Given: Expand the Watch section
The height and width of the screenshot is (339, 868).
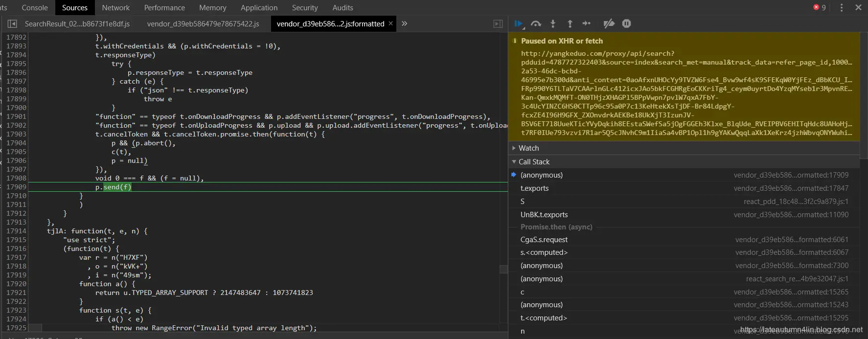Looking at the screenshot, I should [x=528, y=148].
